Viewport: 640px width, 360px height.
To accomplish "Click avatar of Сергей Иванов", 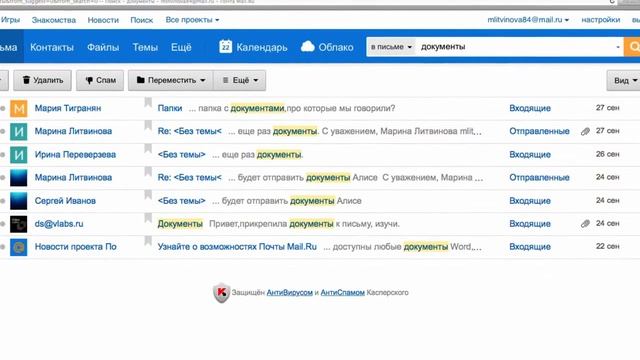I will click(19, 201).
